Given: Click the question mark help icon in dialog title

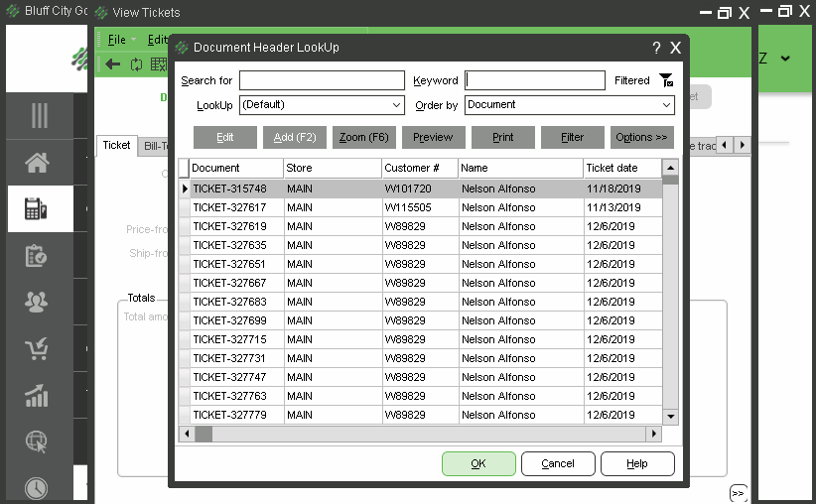Looking at the screenshot, I should coord(656,48).
